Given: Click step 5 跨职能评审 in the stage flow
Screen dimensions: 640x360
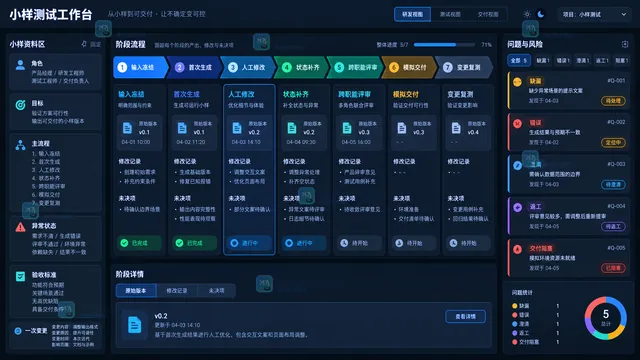Looking at the screenshot, I should [356, 67].
